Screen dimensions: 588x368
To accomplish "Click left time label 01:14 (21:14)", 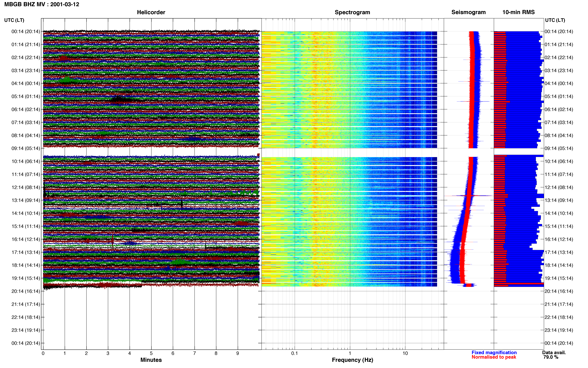I will coord(26,45).
